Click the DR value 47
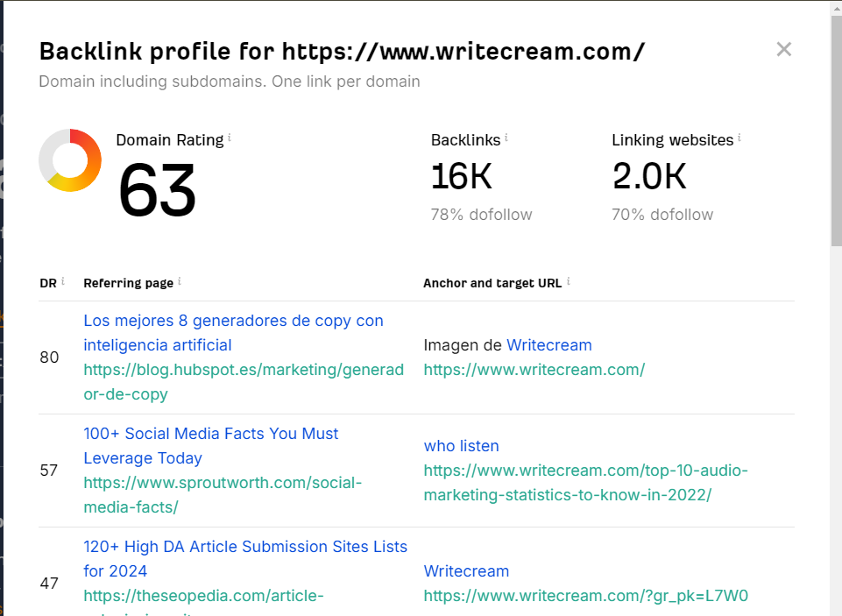 pos(49,584)
